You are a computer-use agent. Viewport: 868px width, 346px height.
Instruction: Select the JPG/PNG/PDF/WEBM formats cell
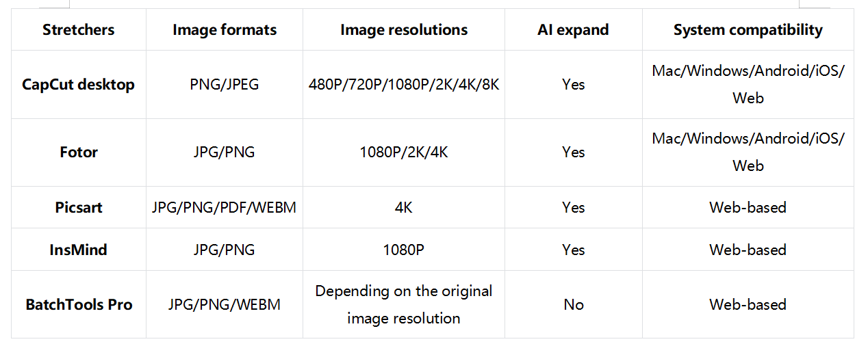tap(225, 207)
